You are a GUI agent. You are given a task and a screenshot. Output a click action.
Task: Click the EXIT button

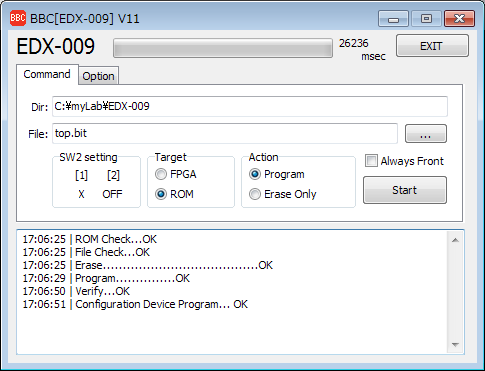pyautogui.click(x=432, y=46)
